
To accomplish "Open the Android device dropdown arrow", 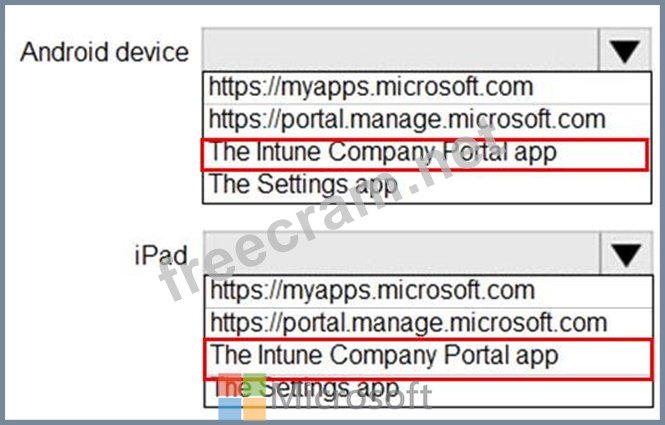I will [x=625, y=50].
